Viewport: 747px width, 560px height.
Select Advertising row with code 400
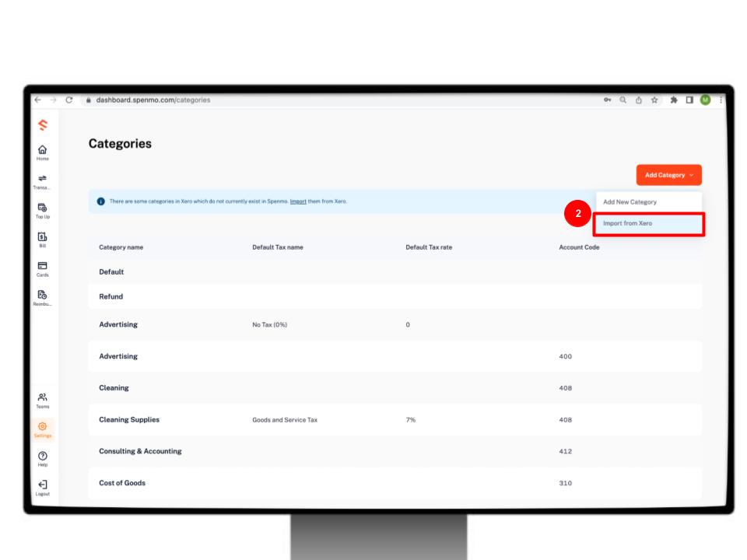[395, 356]
